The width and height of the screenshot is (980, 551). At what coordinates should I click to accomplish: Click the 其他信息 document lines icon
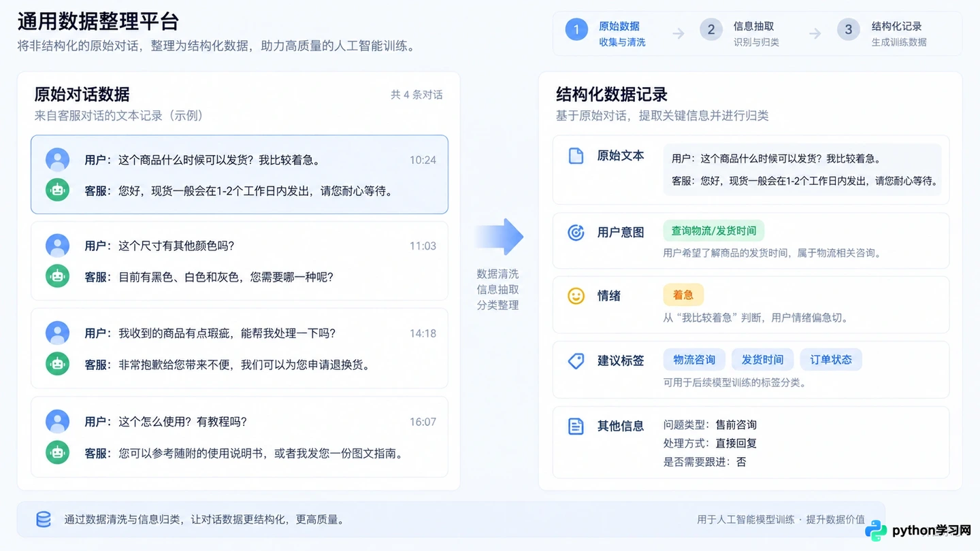[576, 427]
